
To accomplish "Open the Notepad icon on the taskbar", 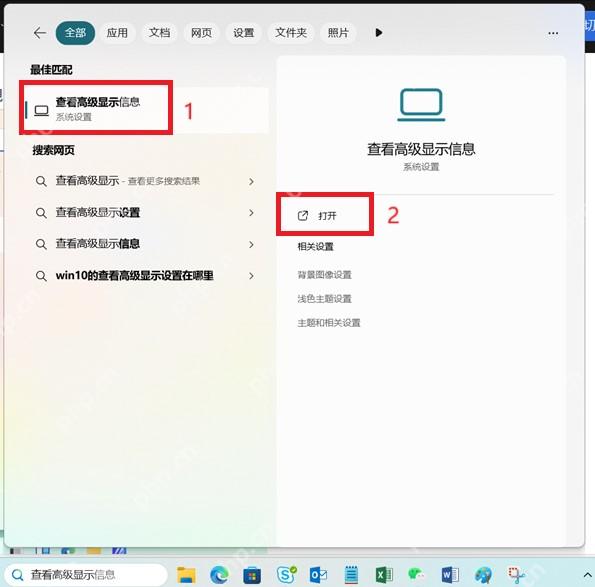I will click(351, 575).
